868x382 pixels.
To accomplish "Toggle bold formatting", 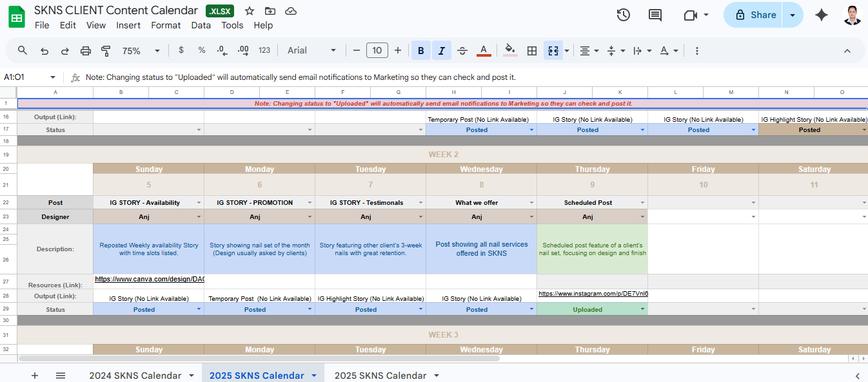I will tap(421, 50).
